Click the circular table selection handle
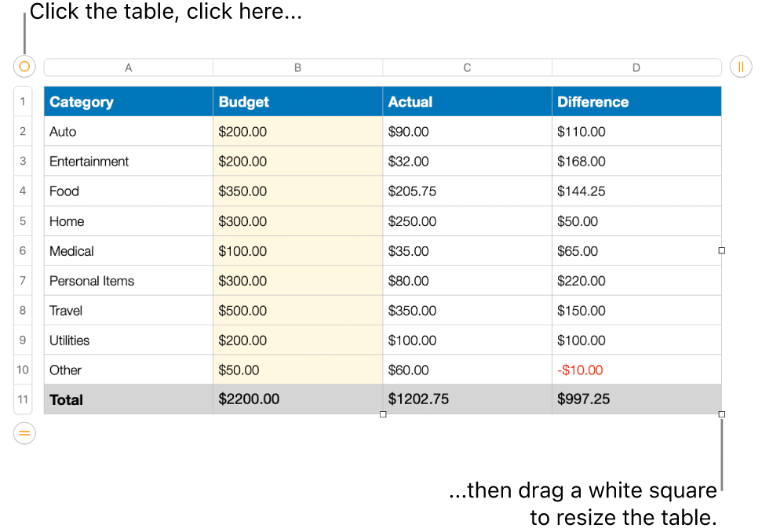 pos(24,67)
